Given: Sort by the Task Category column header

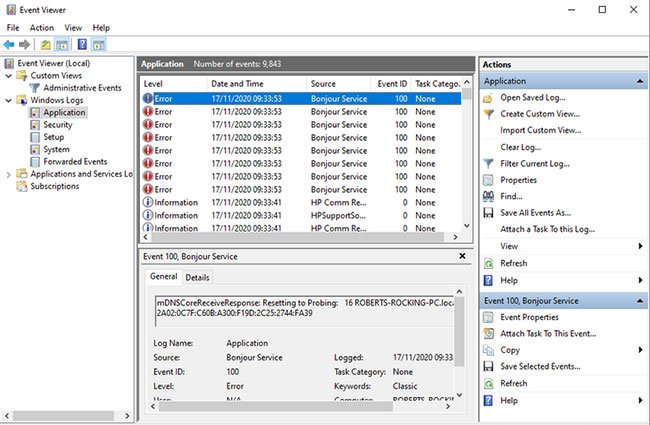Looking at the screenshot, I should (437, 84).
